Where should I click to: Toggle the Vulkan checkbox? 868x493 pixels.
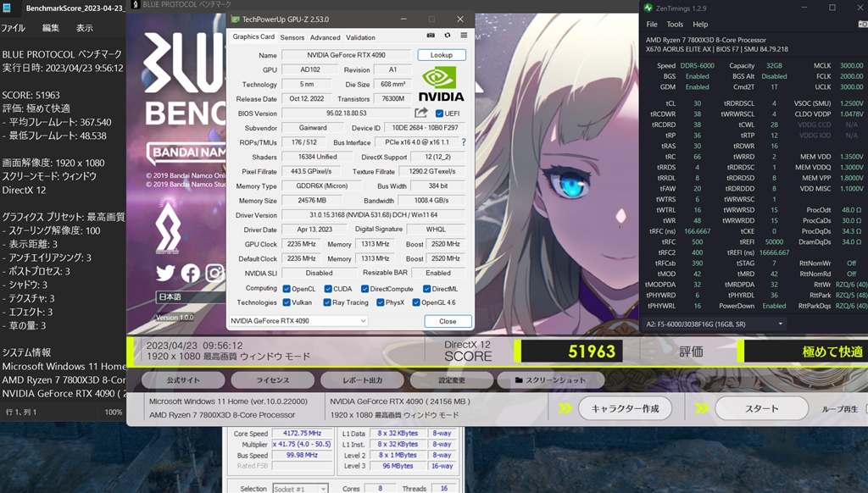(x=287, y=302)
